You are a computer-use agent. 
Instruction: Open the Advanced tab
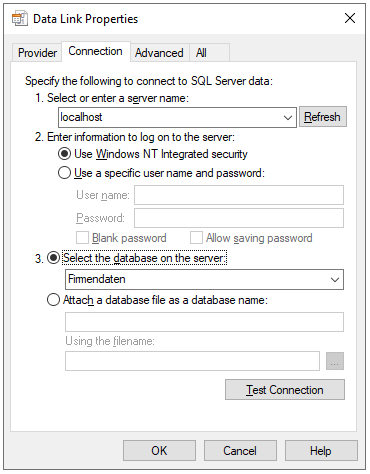point(159,53)
